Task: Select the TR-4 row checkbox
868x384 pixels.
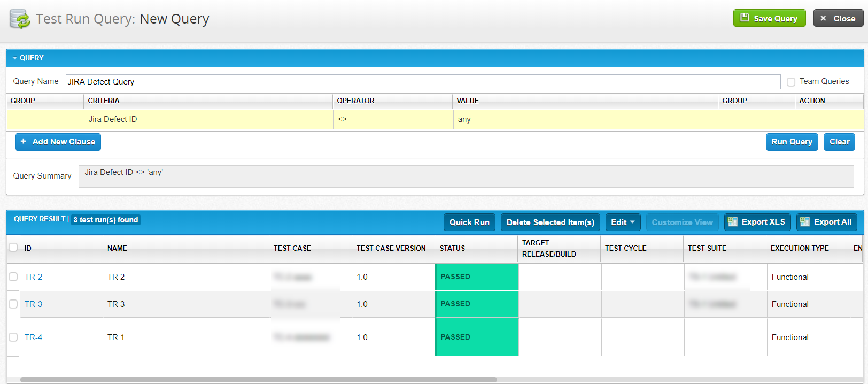Action: coord(13,337)
